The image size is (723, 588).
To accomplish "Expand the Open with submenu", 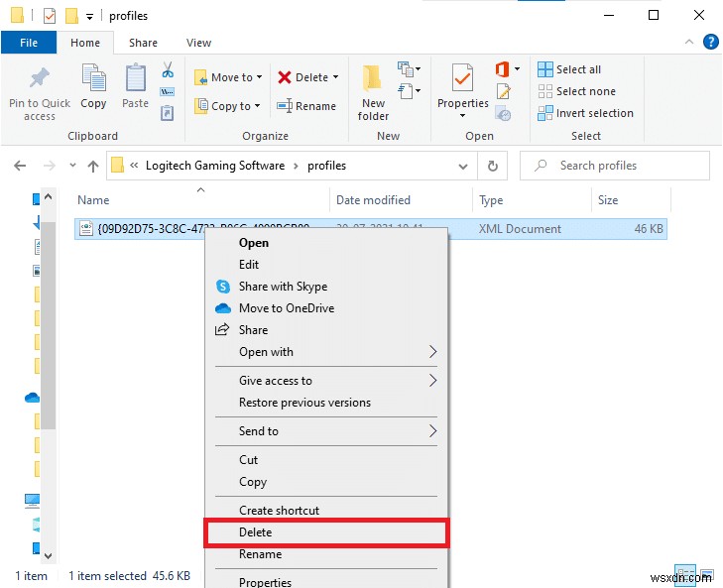I will point(326,352).
